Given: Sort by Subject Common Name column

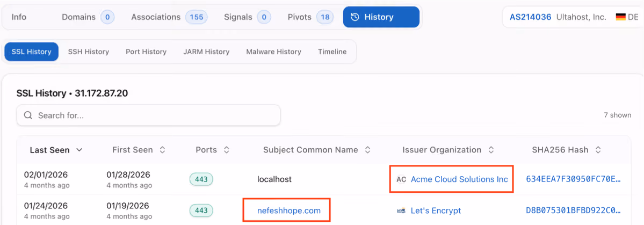Looking at the screenshot, I should 317,150.
